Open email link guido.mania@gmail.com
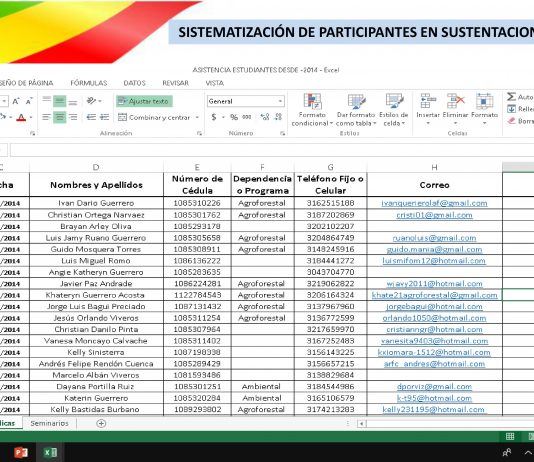 (434, 249)
